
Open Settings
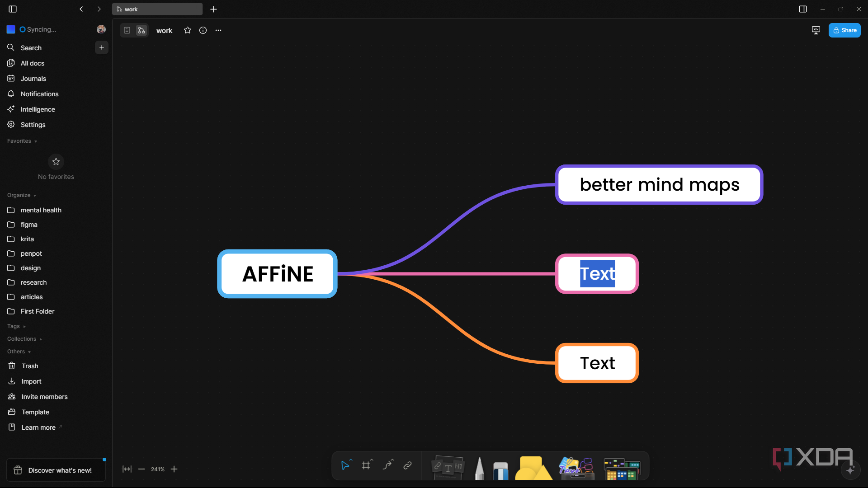click(x=56, y=125)
